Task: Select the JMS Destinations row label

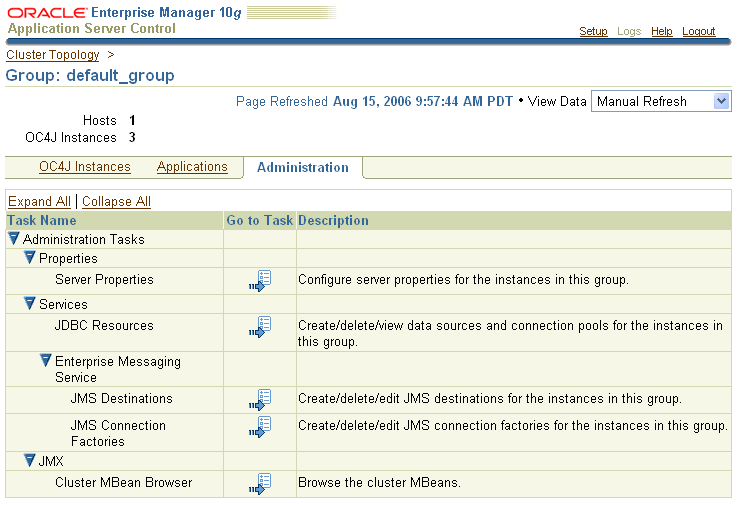Action: pyautogui.click(x=121, y=399)
